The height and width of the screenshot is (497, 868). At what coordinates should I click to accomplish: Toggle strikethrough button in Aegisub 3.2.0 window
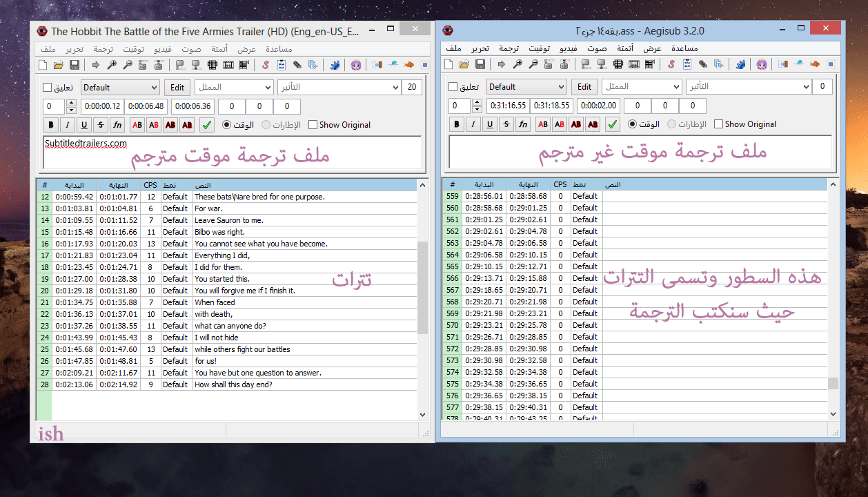coord(506,124)
